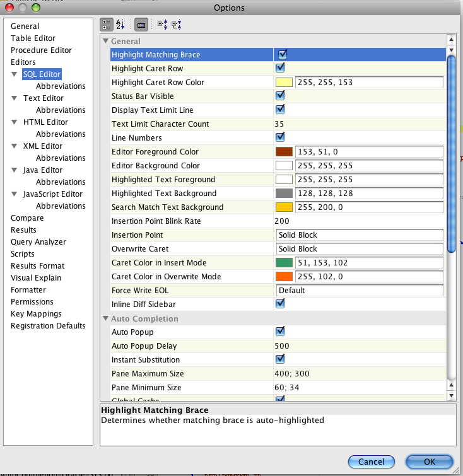The image size is (463, 476).
Task: Open the Force Write EOL dropdown
Action: tap(360, 291)
